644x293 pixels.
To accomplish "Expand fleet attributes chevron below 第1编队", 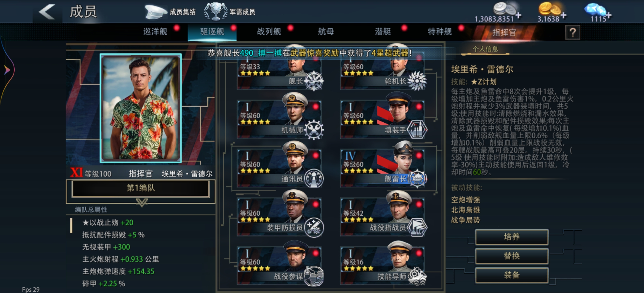I will coord(141,202).
